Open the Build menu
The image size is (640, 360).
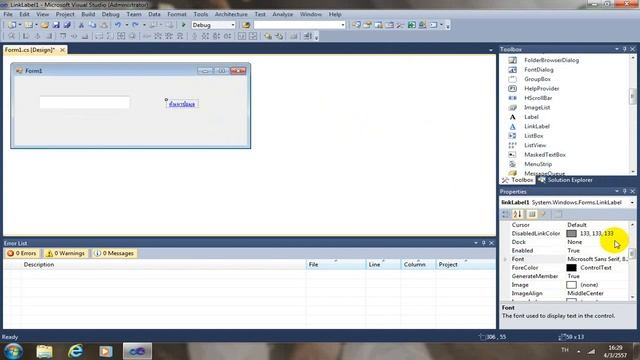[x=88, y=14]
